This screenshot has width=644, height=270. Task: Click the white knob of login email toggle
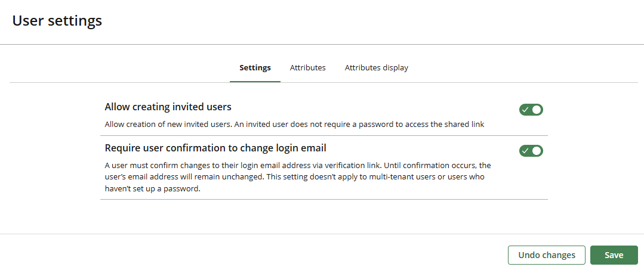[537, 151]
